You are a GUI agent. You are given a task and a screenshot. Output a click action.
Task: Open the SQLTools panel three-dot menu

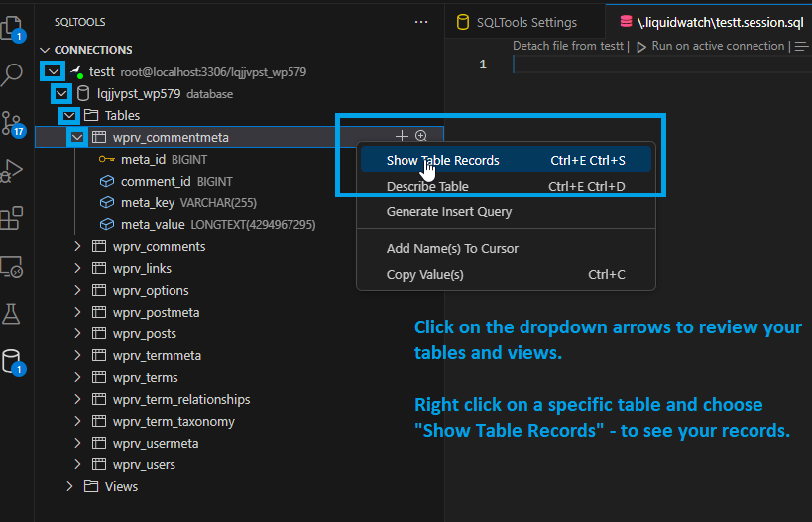[x=421, y=22]
